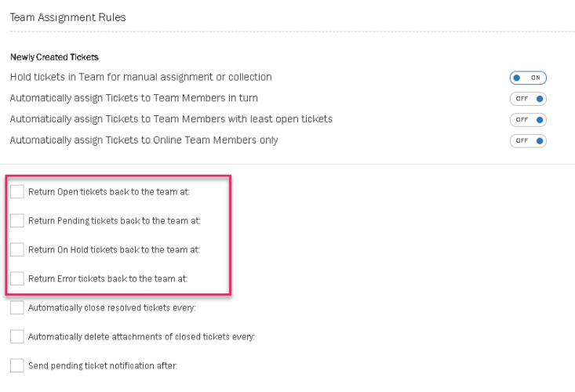Check the Automatically close resolved tickets box
Viewport: 575px width, 392px height.
(x=17, y=307)
